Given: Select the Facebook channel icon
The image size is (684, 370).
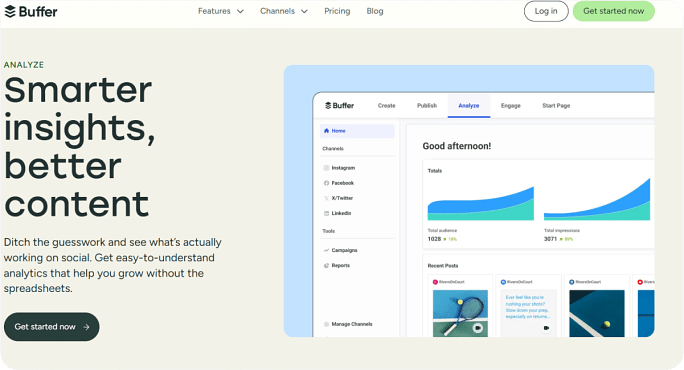Looking at the screenshot, I should point(326,183).
